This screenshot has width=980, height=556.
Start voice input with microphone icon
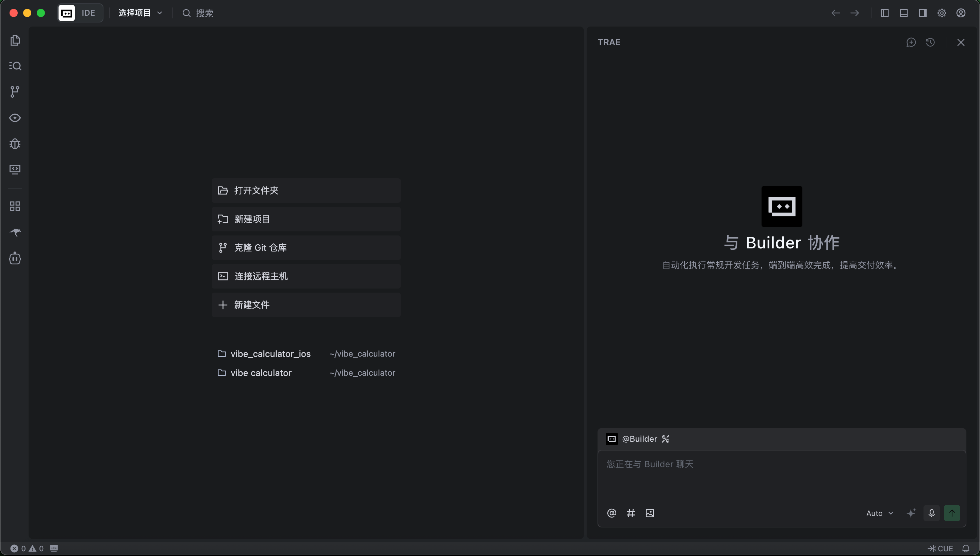coord(932,513)
